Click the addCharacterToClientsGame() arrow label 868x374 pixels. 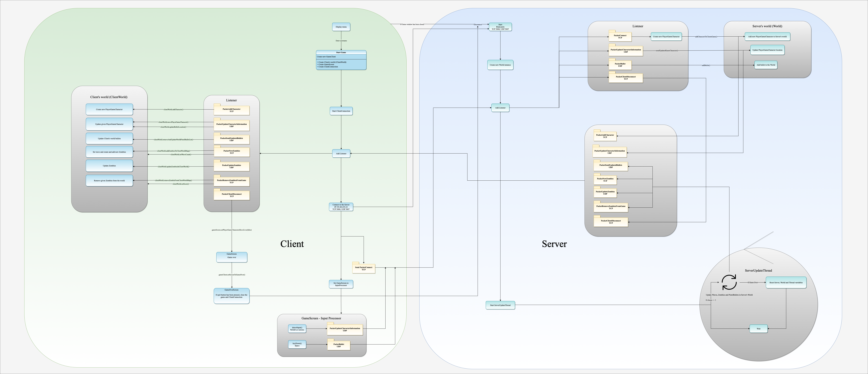pyautogui.click(x=706, y=36)
